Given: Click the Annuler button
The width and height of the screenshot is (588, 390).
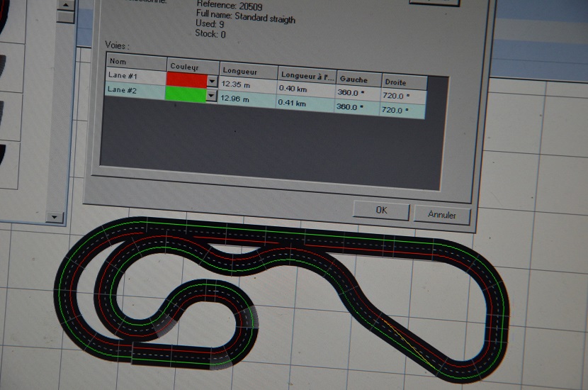Looking at the screenshot, I should coord(442,215).
